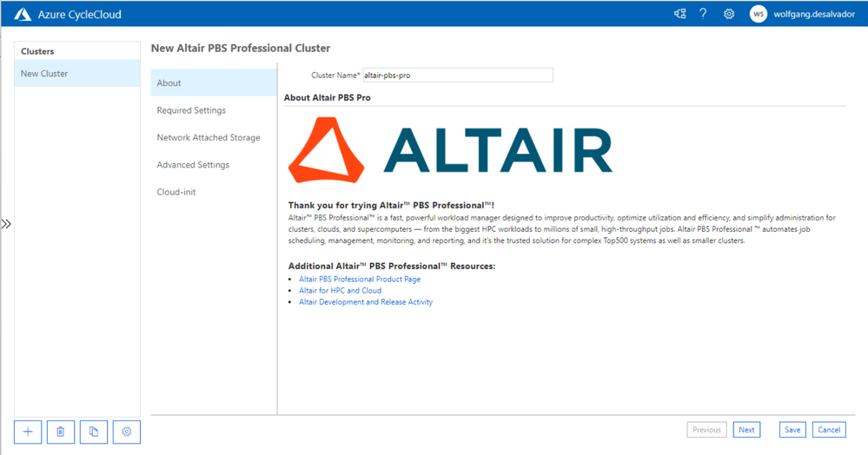The width and height of the screenshot is (868, 455).
Task: Select New Cluster in Clusters list
Action: click(77, 73)
